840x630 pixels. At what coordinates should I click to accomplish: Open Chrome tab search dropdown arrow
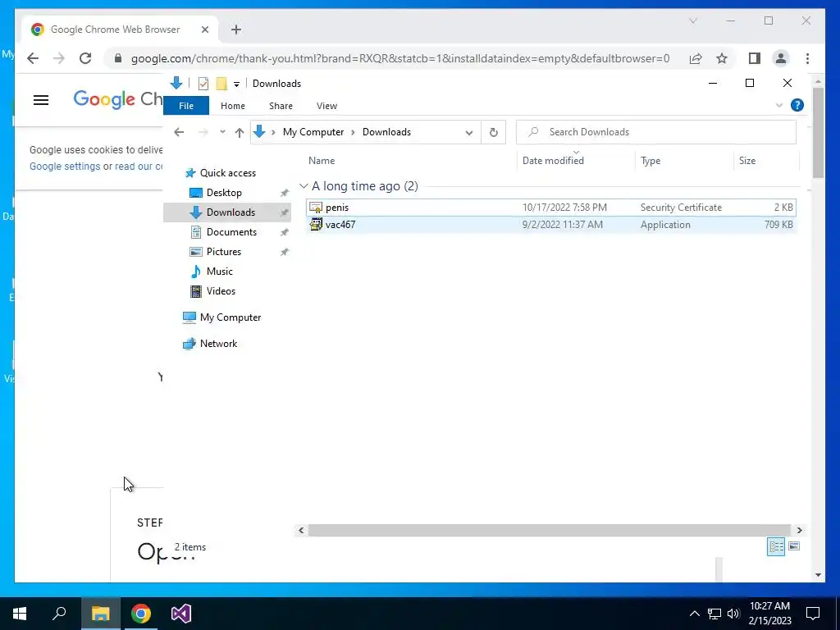pos(692,21)
